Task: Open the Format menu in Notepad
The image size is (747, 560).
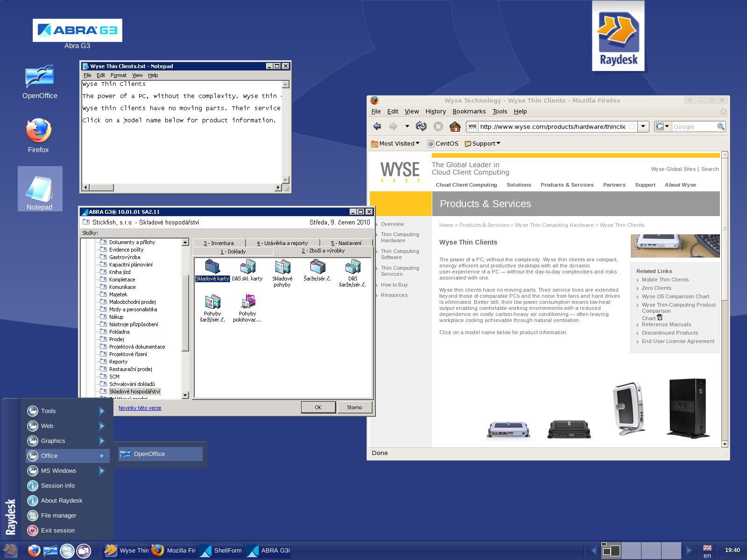Action: pyautogui.click(x=119, y=75)
